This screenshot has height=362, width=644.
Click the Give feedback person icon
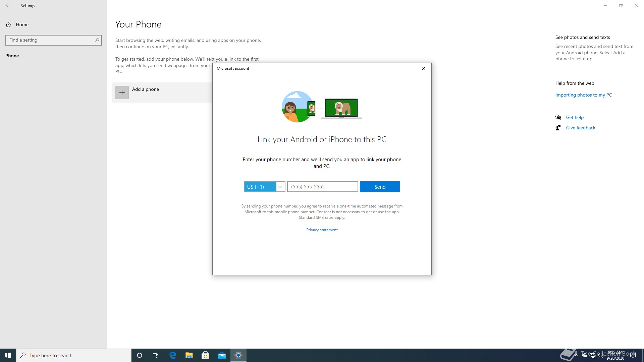pos(558,128)
